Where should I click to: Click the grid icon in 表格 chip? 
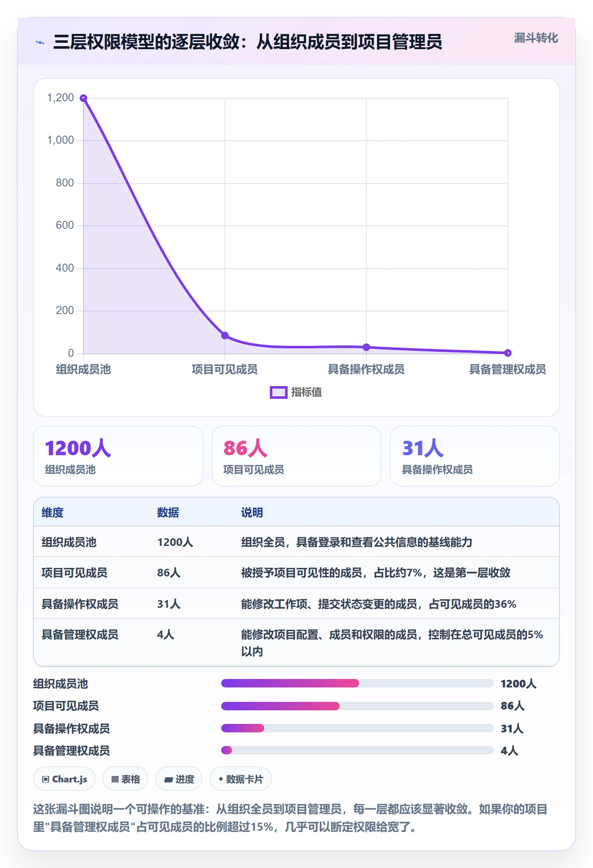click(115, 779)
